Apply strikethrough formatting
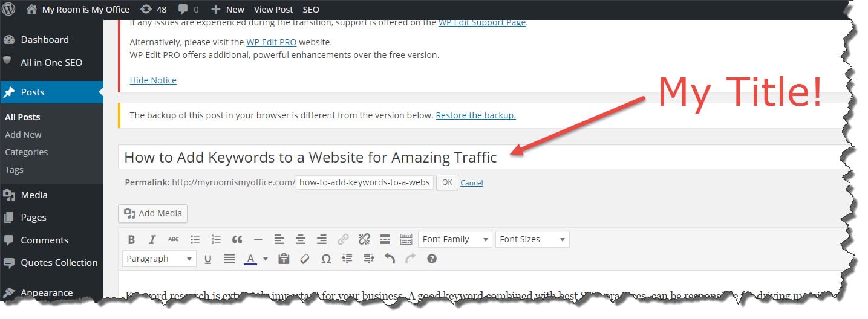 [173, 239]
